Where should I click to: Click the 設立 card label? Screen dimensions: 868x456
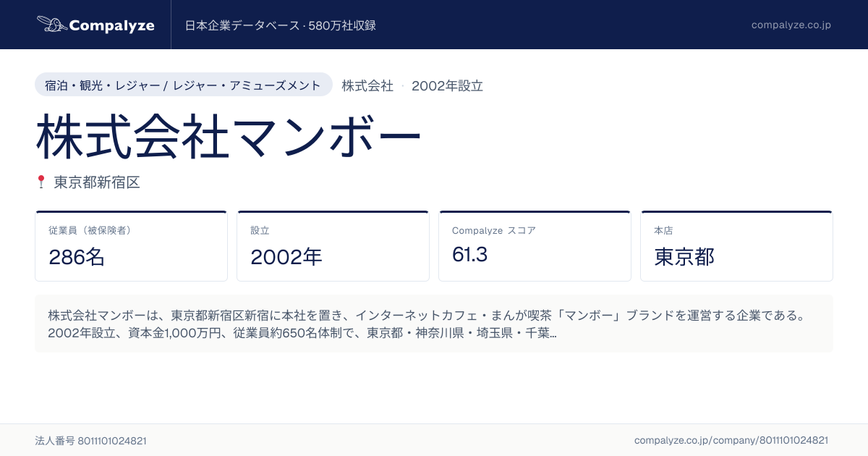(260, 230)
